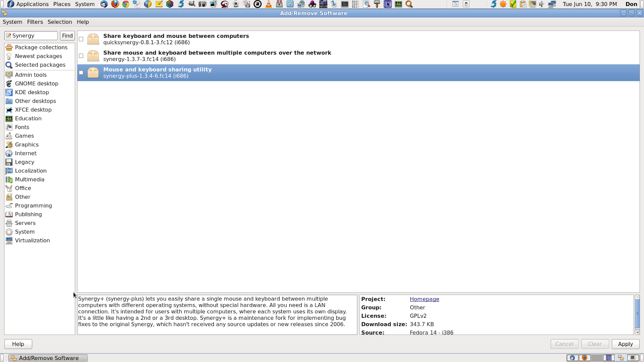This screenshot has width=644, height=362.
Task: Open the Publishing group
Action: (x=39, y=214)
